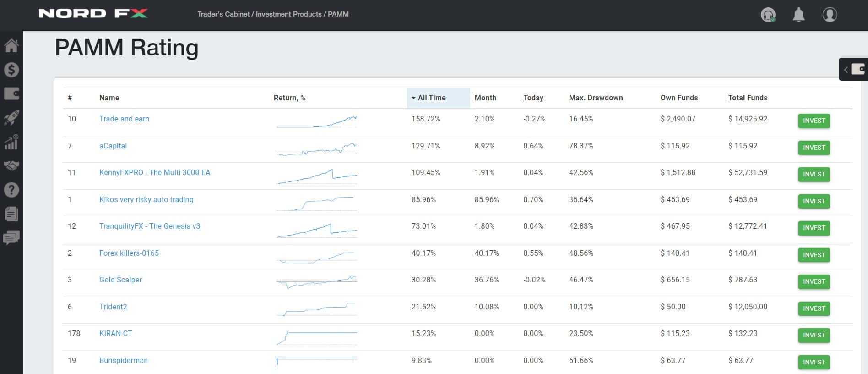Screen dimensions: 868x374
Task: Open the user profile avatar icon
Action: (830, 15)
